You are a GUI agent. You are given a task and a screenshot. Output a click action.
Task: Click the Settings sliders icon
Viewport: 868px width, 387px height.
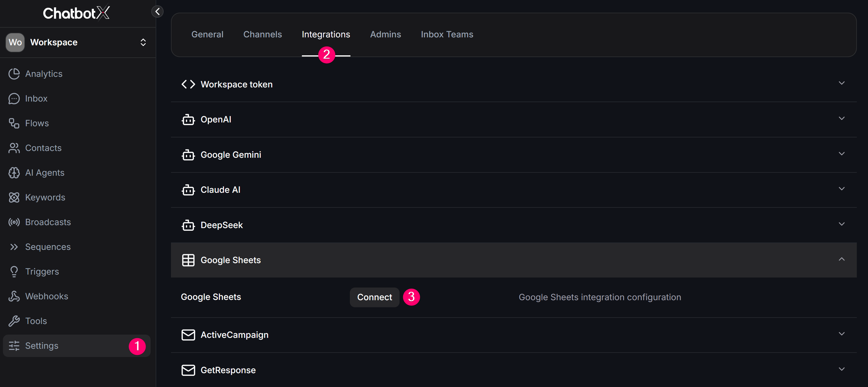pos(14,346)
